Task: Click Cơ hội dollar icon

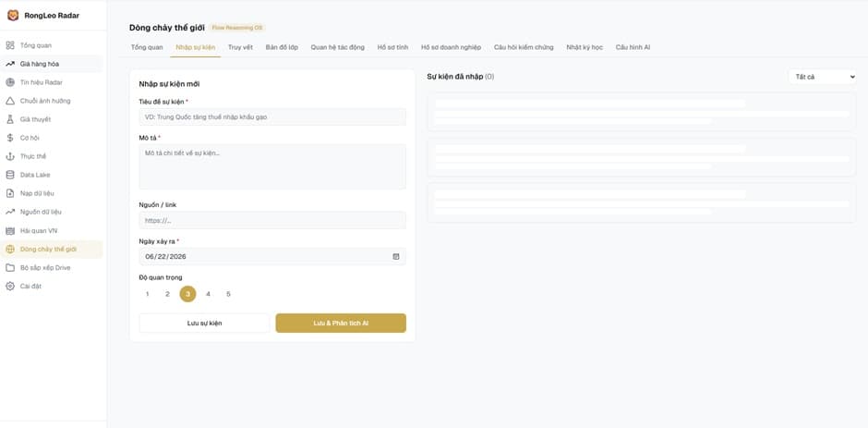Action: (x=10, y=138)
